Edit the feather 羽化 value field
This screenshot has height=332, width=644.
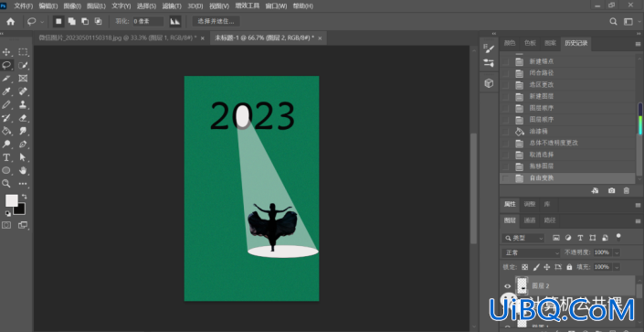click(x=148, y=21)
